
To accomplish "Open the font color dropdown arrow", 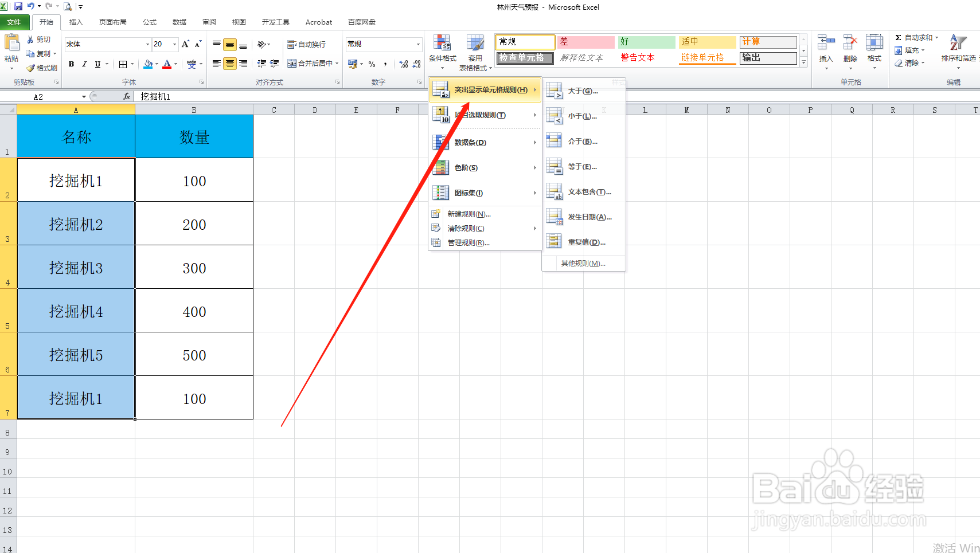I will coord(175,64).
